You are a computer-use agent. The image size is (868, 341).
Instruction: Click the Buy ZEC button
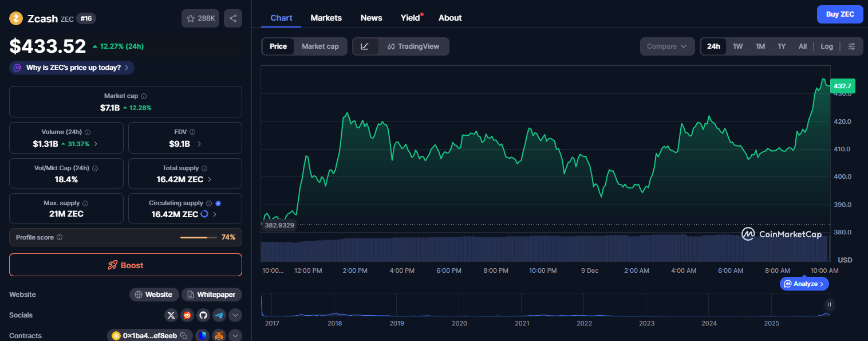(x=839, y=14)
